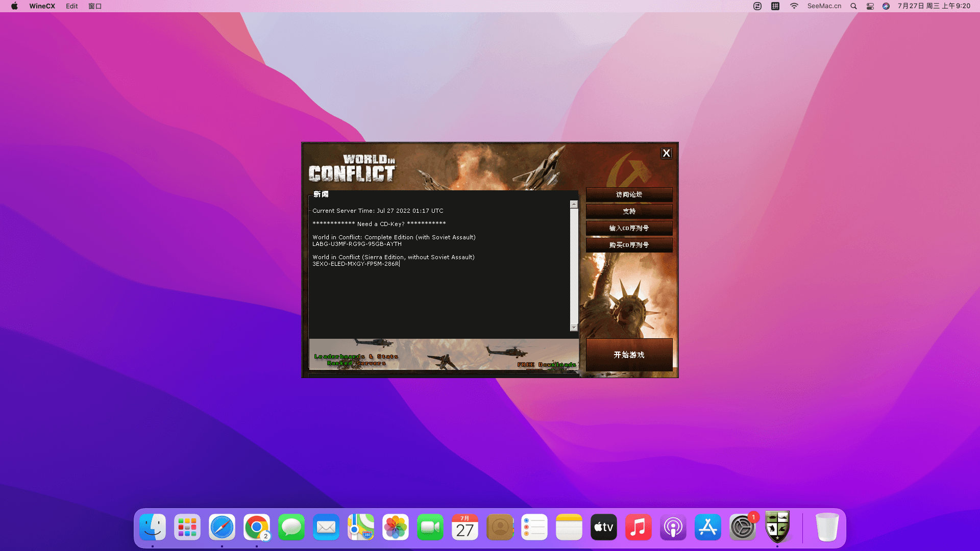
Task: Open the WineCX application menu
Action: coord(42,6)
